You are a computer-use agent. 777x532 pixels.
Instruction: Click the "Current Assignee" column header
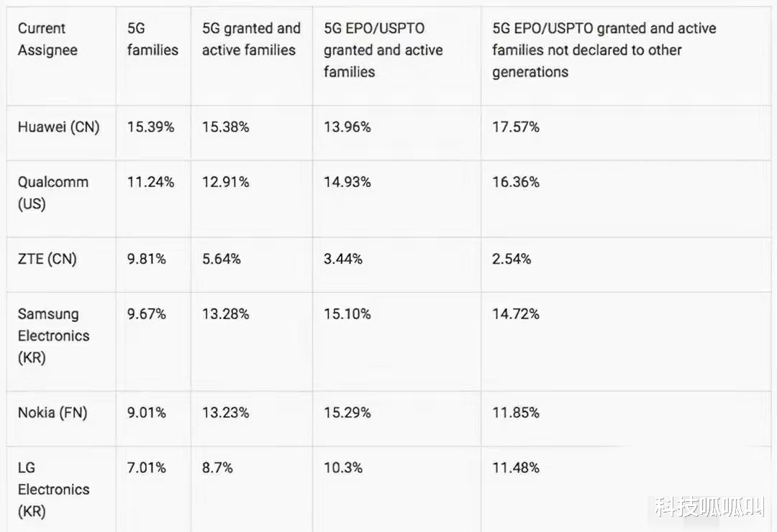pos(47,40)
